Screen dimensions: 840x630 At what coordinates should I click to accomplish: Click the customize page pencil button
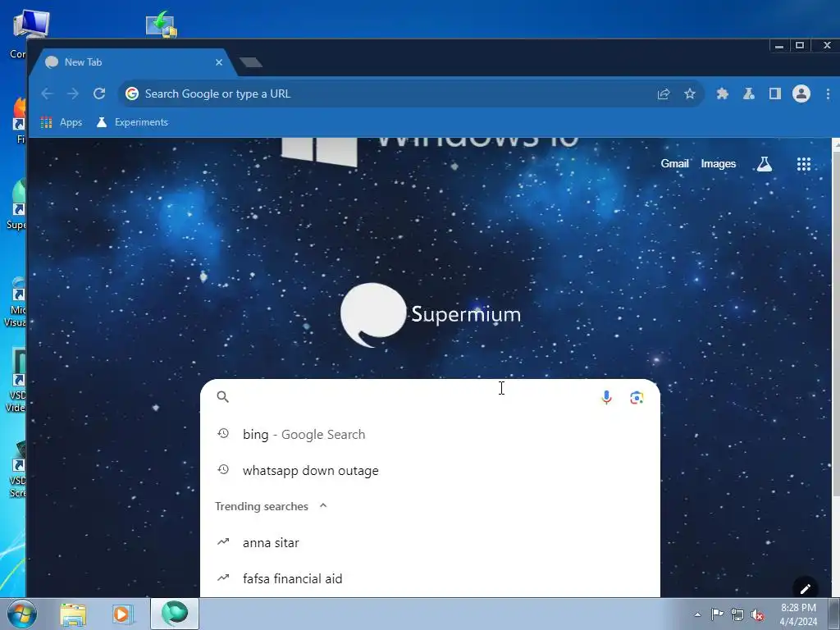(806, 588)
